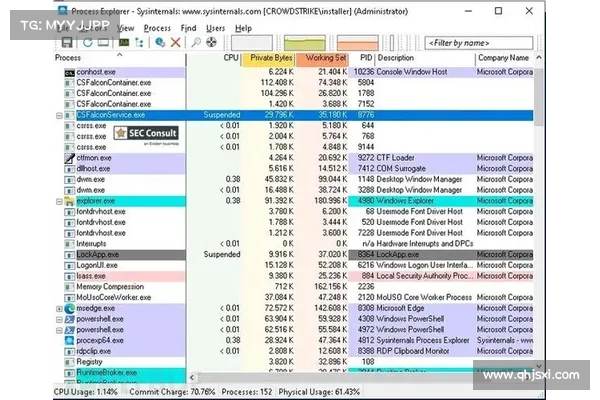Select CSFalconContainer.exe with PID 5804
This screenshot has height=400, width=600.
[x=294, y=83]
